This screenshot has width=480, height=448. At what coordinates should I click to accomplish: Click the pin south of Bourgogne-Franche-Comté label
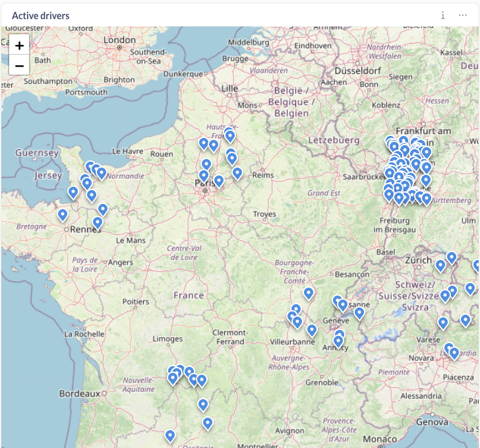coord(309,293)
